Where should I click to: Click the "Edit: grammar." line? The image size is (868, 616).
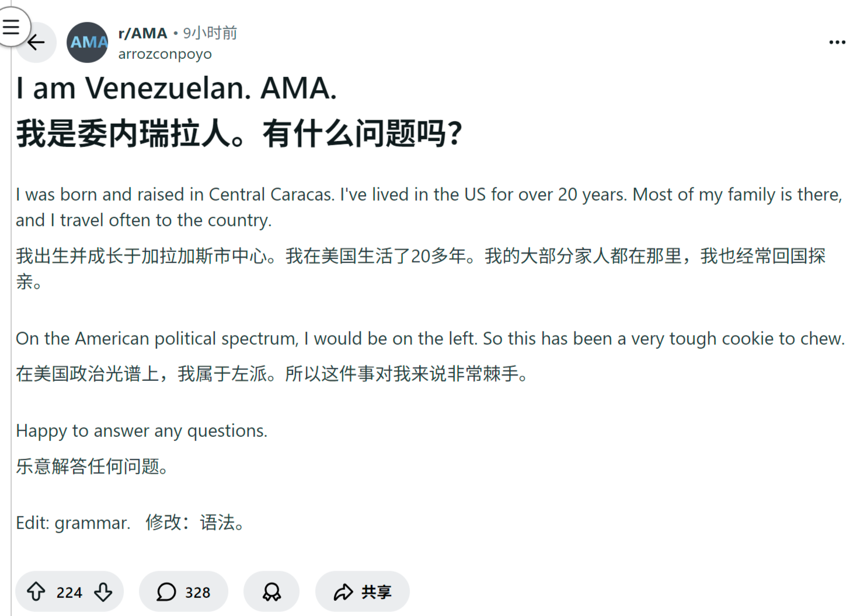coord(73,523)
